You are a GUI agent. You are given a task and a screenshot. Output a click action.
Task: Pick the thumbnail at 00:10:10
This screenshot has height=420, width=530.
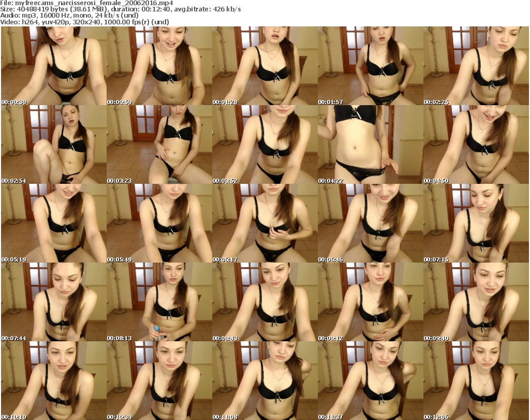[x=54, y=381]
